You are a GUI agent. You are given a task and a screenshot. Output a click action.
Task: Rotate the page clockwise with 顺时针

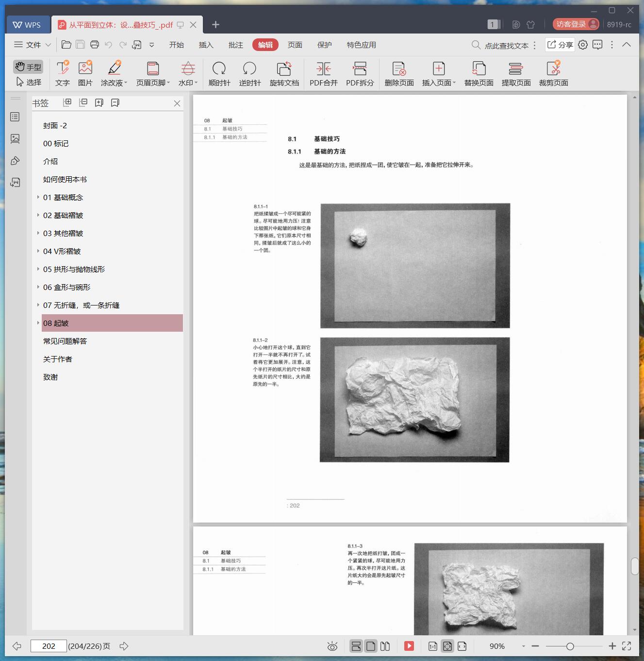[219, 74]
